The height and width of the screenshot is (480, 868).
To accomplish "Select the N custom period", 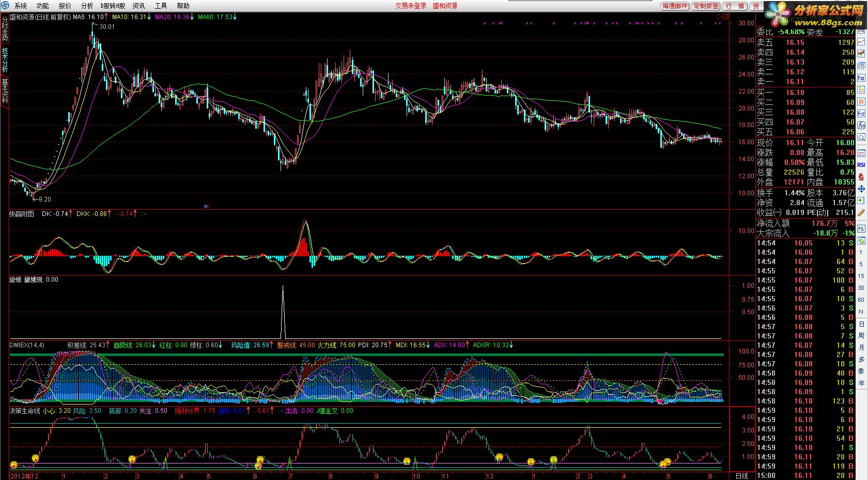I will coord(861,312).
